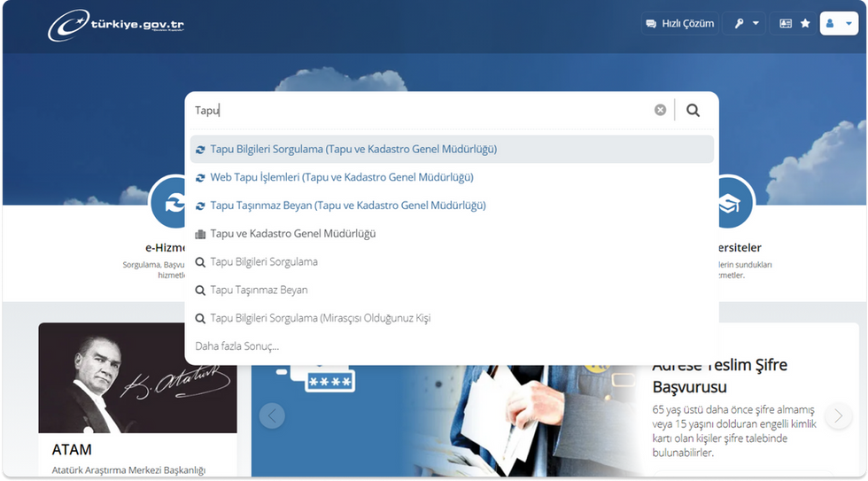Click building icon beside Tapu ve Kadastro

[x=200, y=234]
